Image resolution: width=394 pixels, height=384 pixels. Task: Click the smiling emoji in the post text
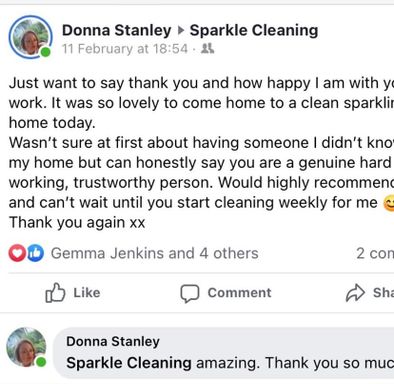[389, 203]
